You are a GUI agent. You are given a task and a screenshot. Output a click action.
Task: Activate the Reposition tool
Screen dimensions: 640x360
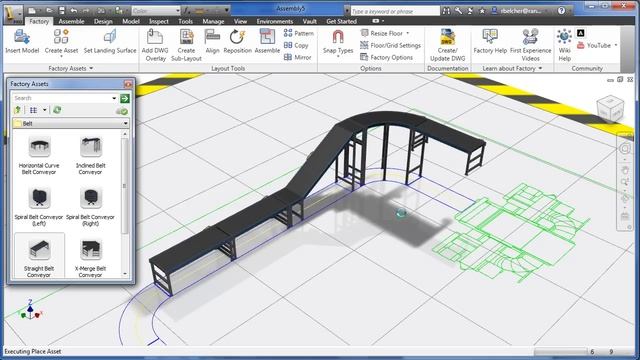[x=238, y=42]
